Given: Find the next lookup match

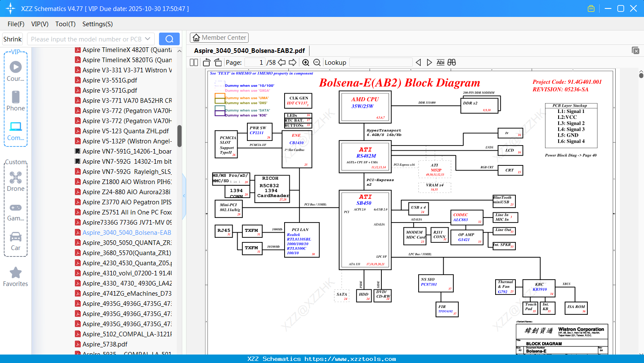Looking at the screenshot, I should tap(429, 63).
